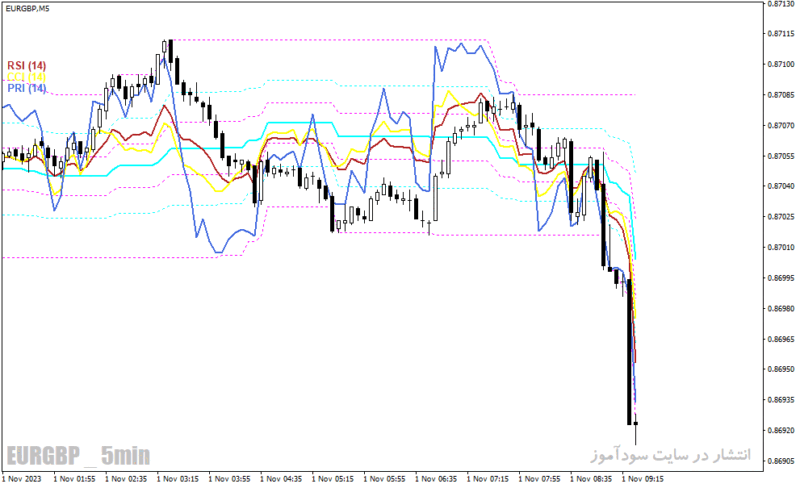Click the 0.87115 price axis label
800x488 pixels.
[781, 34]
